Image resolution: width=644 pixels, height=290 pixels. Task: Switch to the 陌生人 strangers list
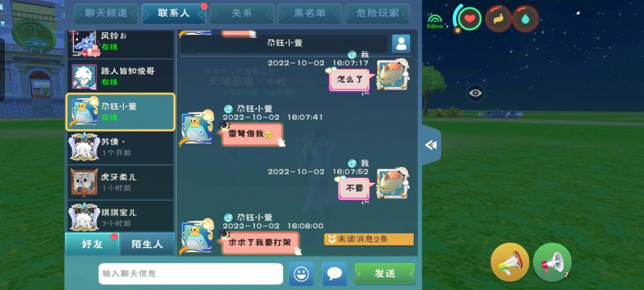147,244
